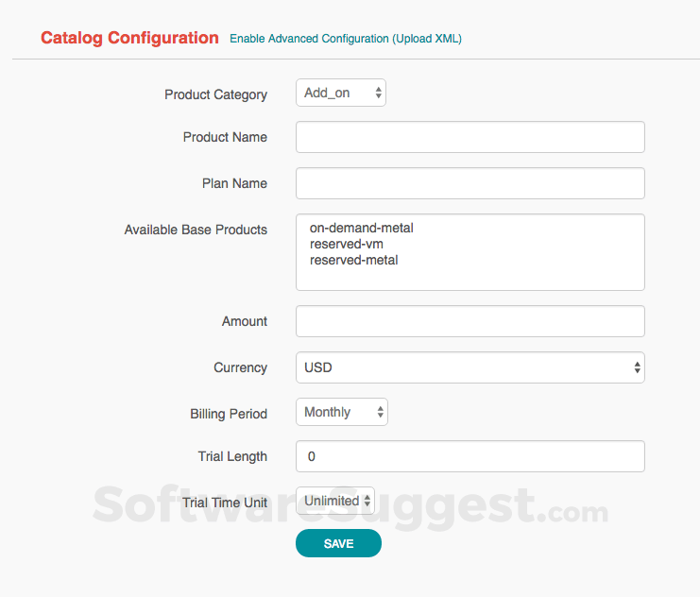This screenshot has width=700, height=597.
Task: Click the Amount input box
Action: coord(470,321)
